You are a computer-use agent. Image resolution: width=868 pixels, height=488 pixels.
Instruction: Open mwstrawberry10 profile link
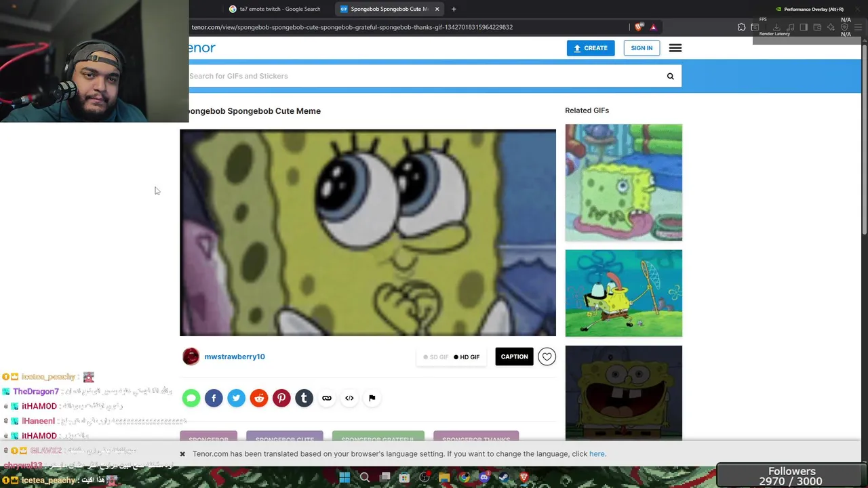click(x=235, y=357)
